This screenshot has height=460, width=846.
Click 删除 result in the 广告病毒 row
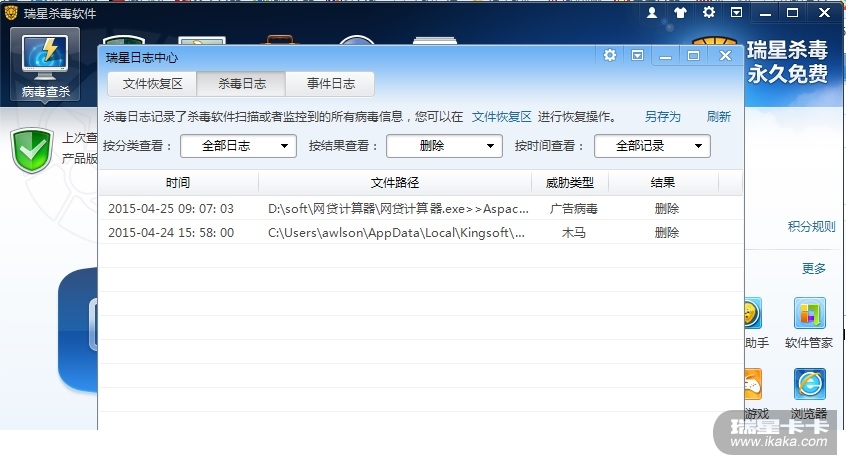666,208
